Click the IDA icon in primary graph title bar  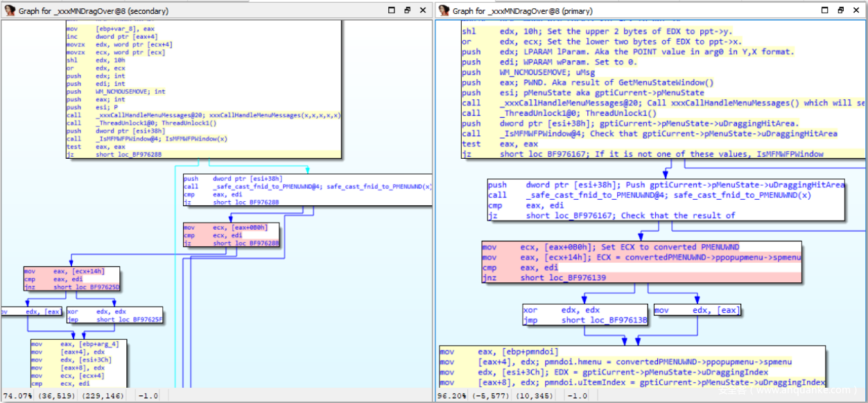(x=444, y=10)
